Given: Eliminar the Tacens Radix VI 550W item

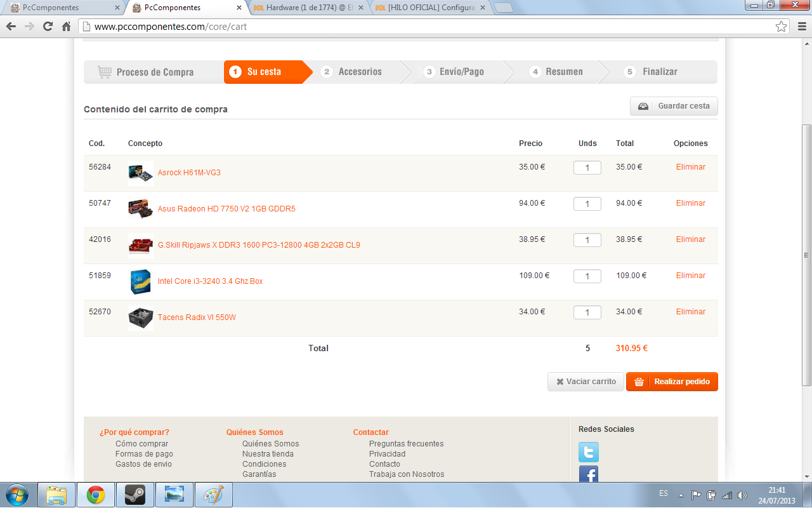Looking at the screenshot, I should pyautogui.click(x=691, y=312).
